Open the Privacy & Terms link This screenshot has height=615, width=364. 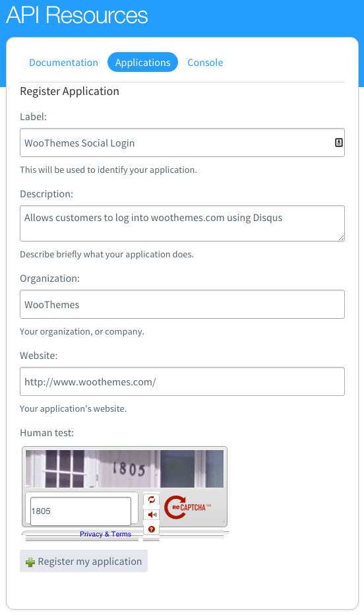(106, 534)
